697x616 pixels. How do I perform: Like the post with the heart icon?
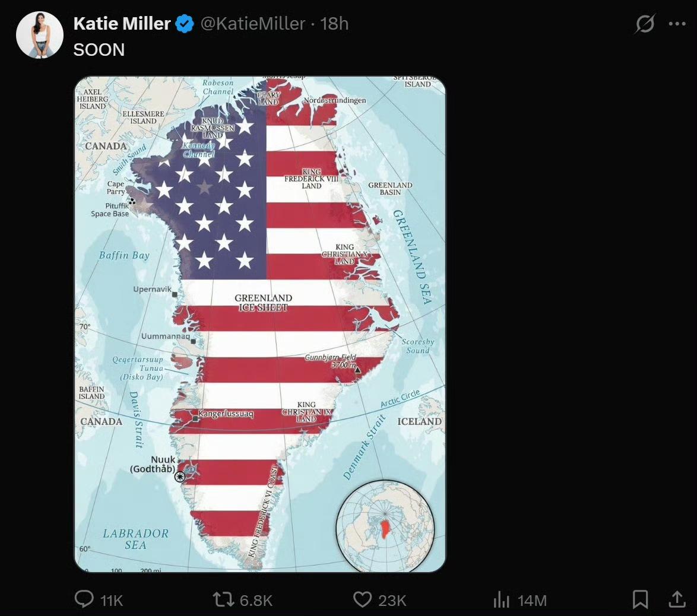coord(362,599)
